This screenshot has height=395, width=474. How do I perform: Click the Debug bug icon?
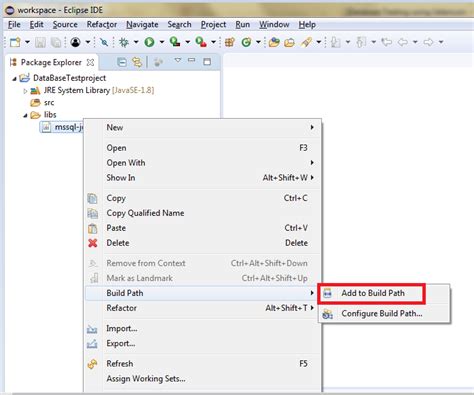click(124, 42)
